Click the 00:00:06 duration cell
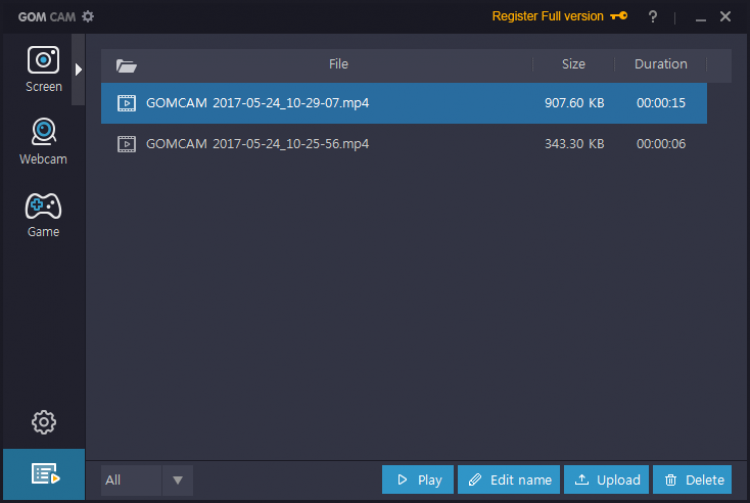Screen dimensions: 750x503 pyautogui.click(x=661, y=144)
